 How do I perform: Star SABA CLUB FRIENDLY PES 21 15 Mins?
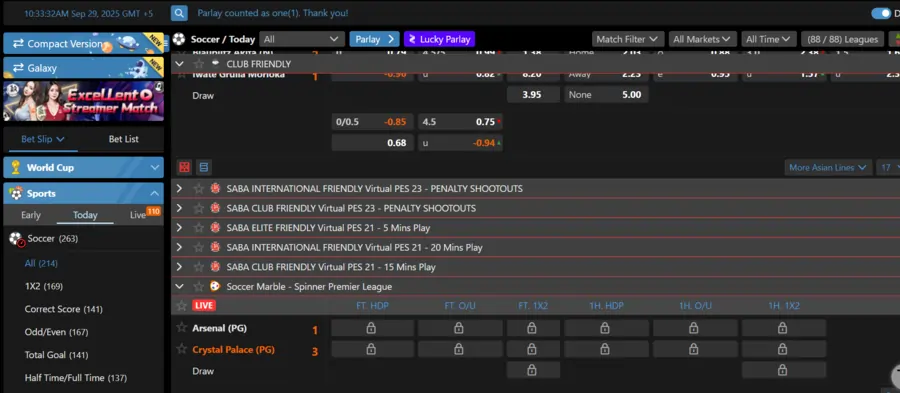click(199, 267)
